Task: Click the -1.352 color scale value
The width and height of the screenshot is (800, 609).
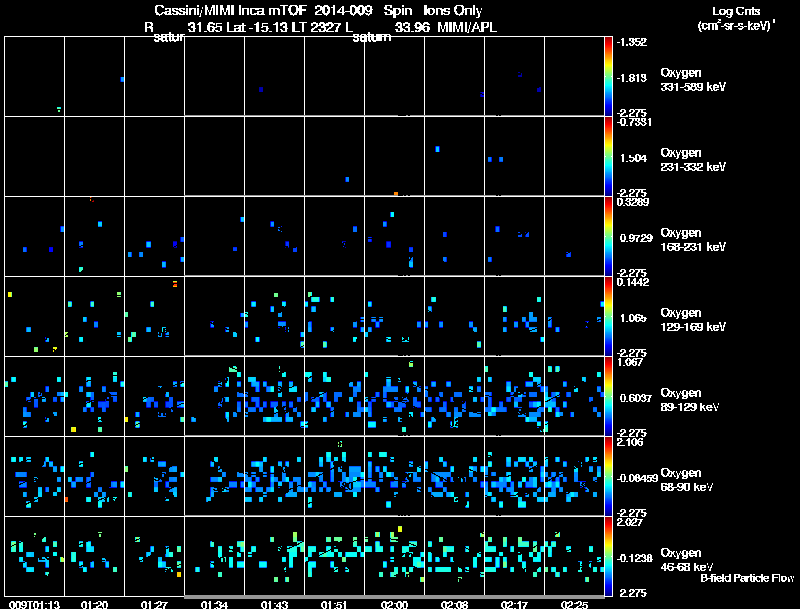Action: pyautogui.click(x=632, y=42)
